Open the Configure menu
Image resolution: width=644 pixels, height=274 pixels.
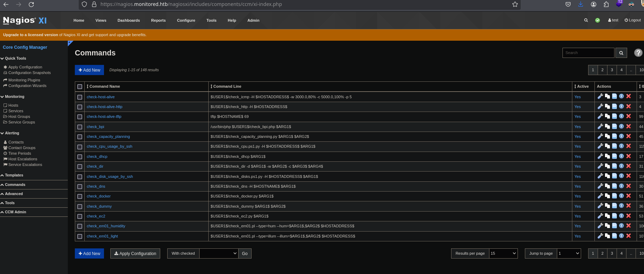tap(186, 20)
